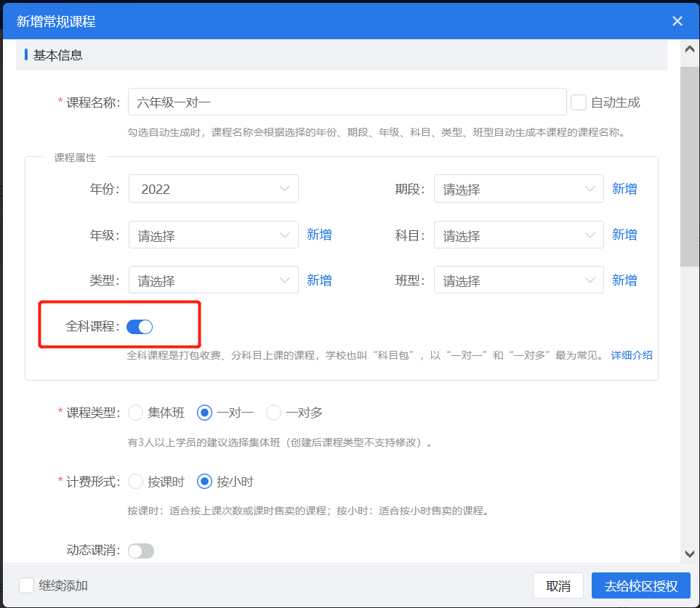Open the 类型 dropdown
700x608 pixels.
tap(213, 280)
